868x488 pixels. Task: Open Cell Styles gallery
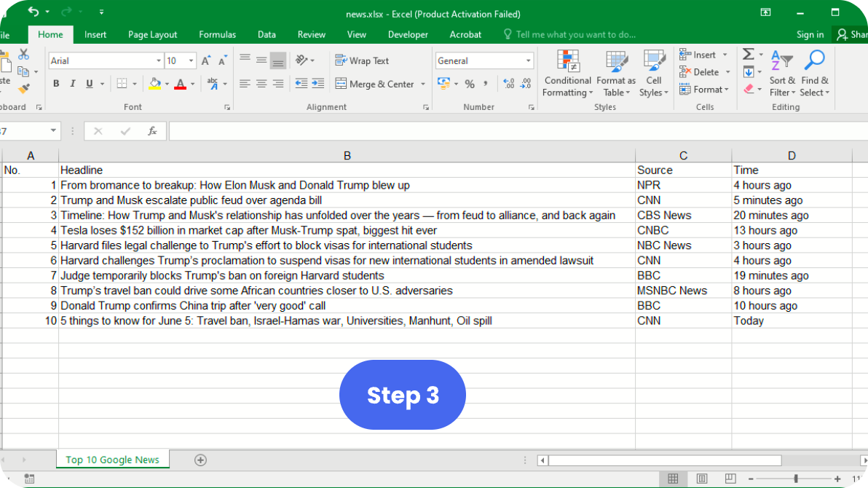tap(654, 73)
